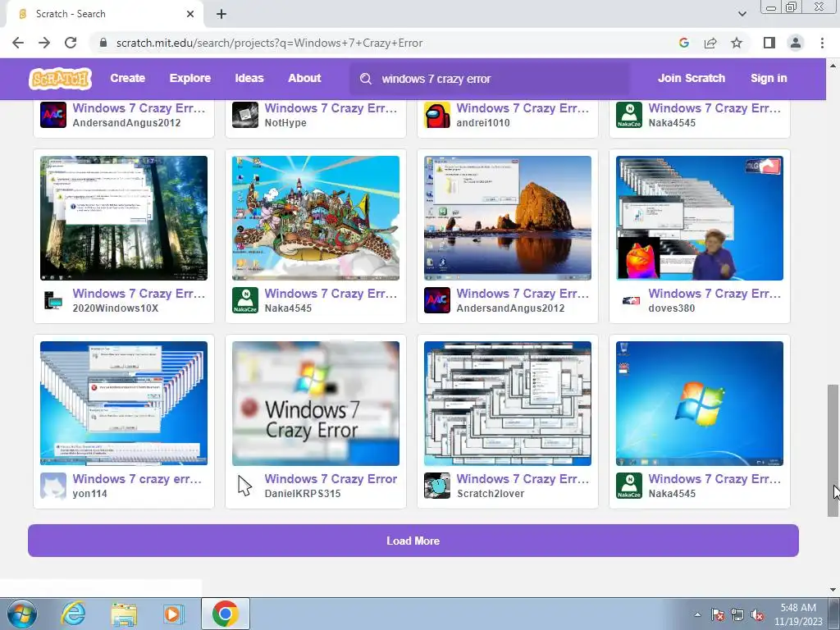Click the scrollbar up arrow
Screen dimensions: 840x630
[x=833, y=66]
